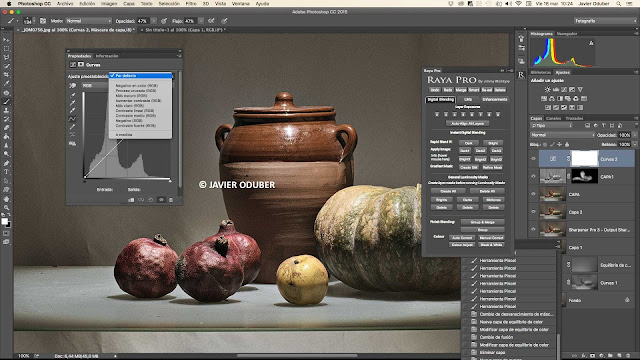Add a Brightness/Contrast adjustment from the Ajustes panel

pos(547,89)
